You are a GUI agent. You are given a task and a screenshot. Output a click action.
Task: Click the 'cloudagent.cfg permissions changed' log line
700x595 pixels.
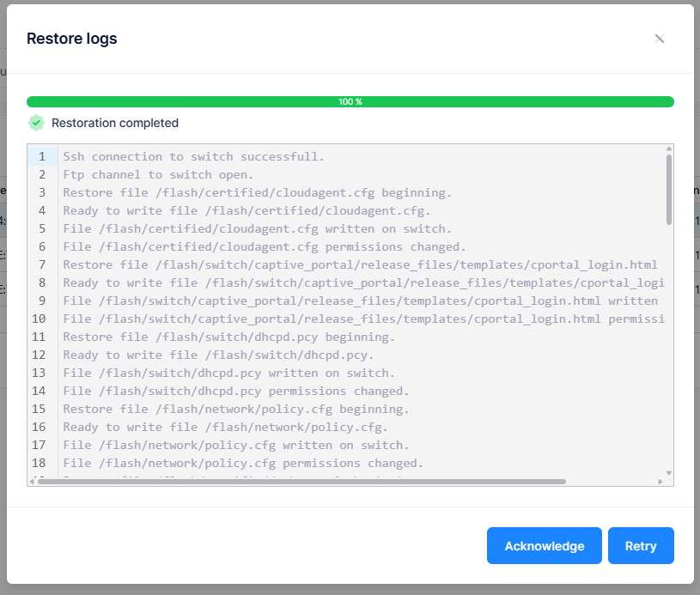pos(264,247)
